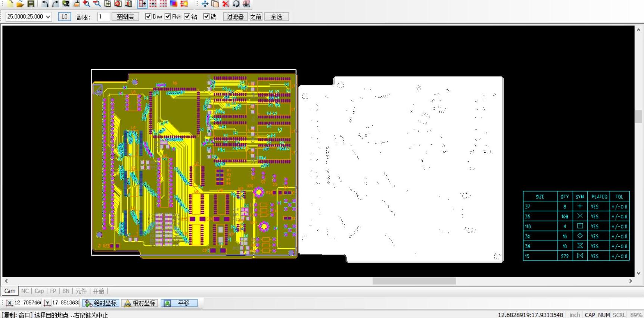Toggle the 铣 (mill) checkbox

coord(206,16)
